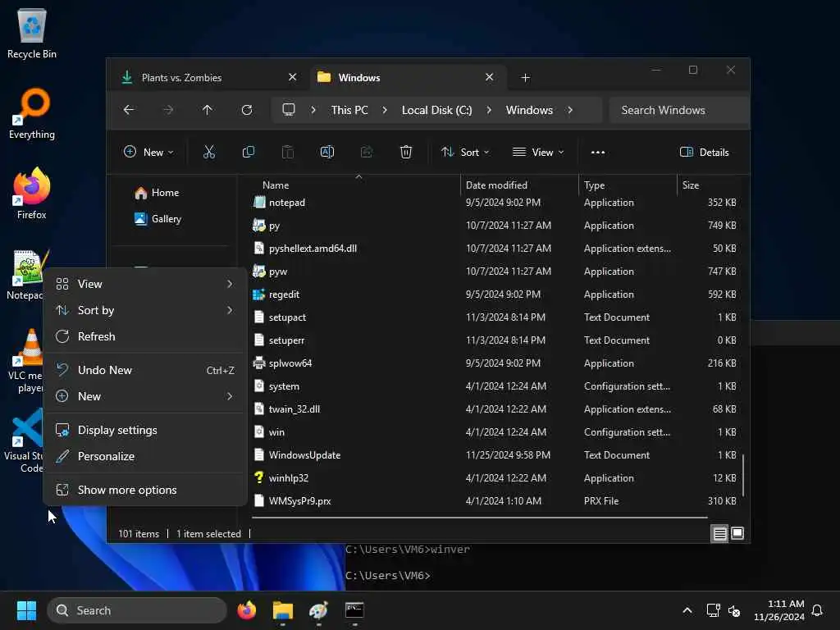Open Home in the navigation pane

(x=157, y=192)
